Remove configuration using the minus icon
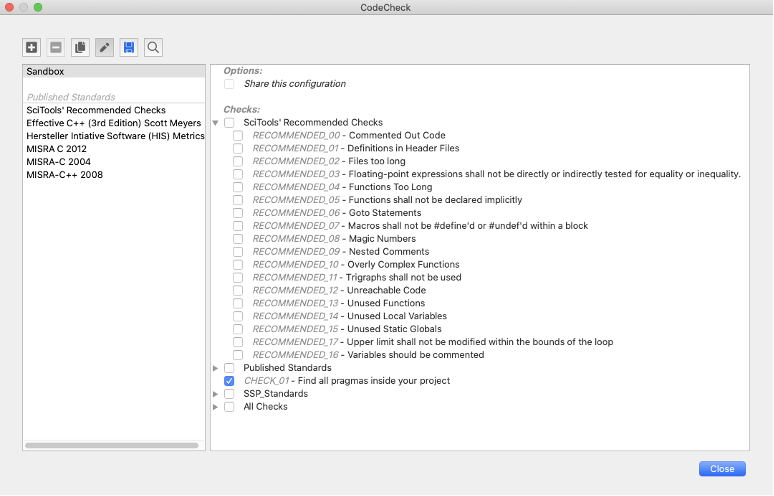Viewport: 774px width, 496px height. tap(56, 47)
